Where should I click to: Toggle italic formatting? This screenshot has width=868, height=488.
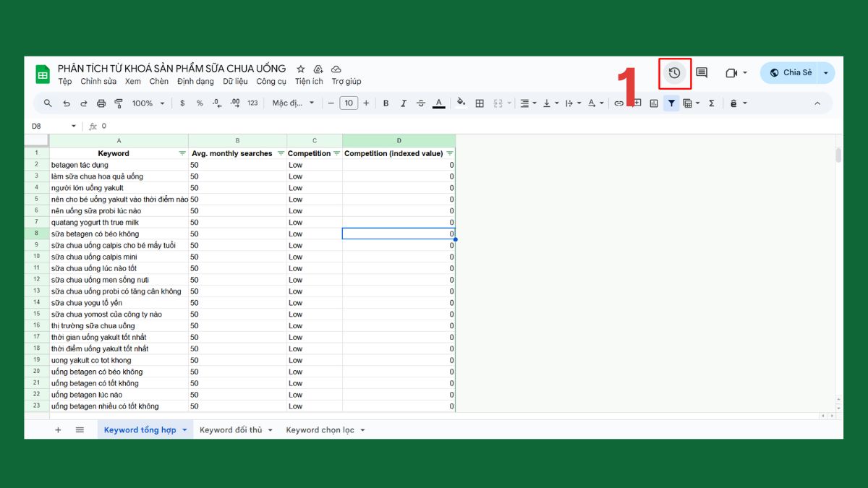[403, 103]
